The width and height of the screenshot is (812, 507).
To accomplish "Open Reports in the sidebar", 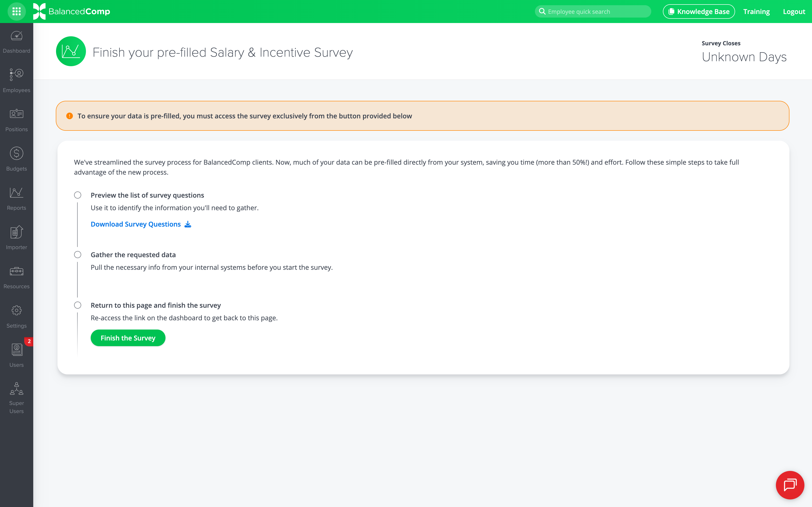I will pos(16,198).
